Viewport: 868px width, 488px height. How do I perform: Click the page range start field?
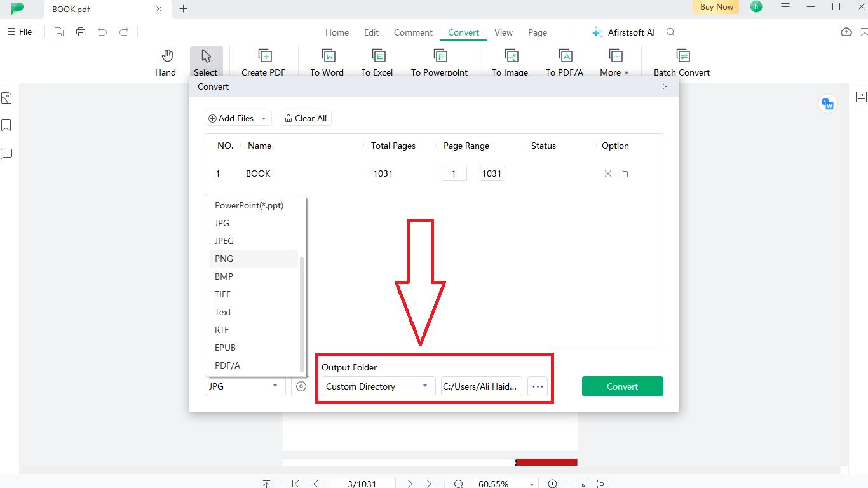click(x=454, y=173)
